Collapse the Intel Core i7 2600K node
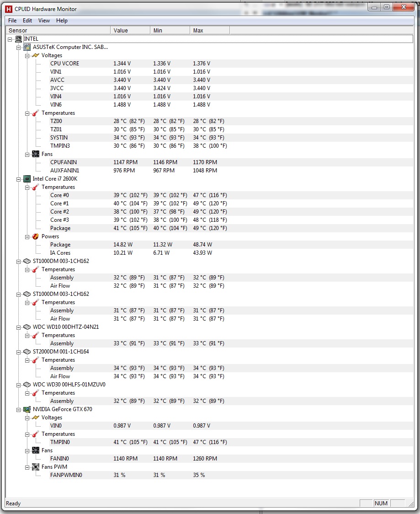420x514 pixels. [x=19, y=179]
